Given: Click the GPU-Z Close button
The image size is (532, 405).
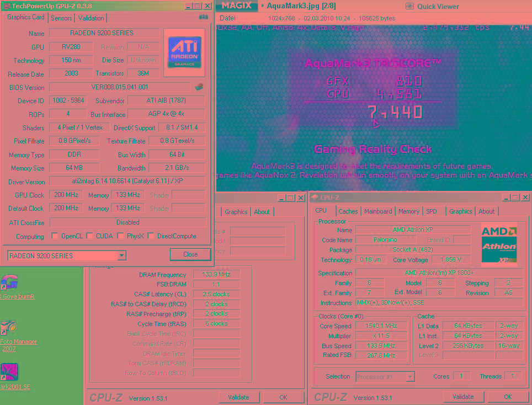Looking at the screenshot, I should tap(190, 254).
